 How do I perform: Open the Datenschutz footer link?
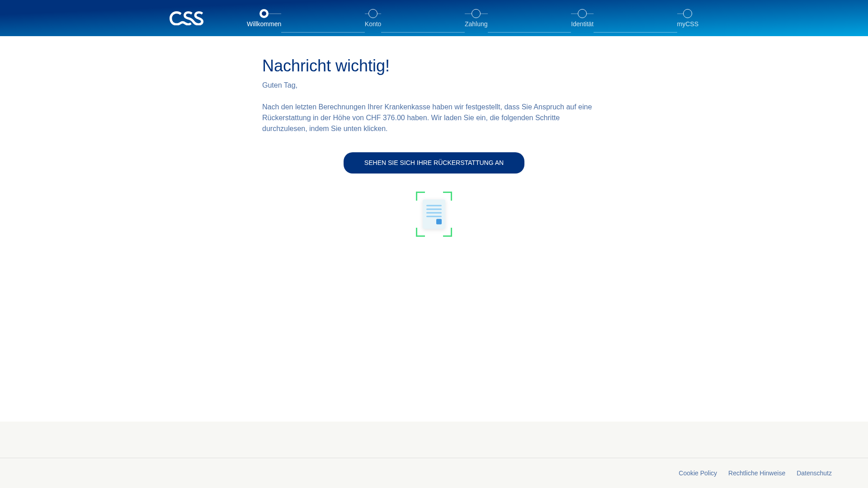pyautogui.click(x=814, y=473)
